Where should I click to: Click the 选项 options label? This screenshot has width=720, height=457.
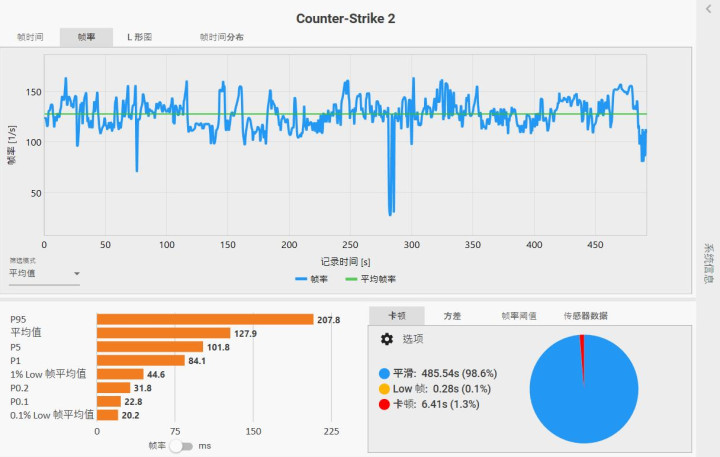413,339
